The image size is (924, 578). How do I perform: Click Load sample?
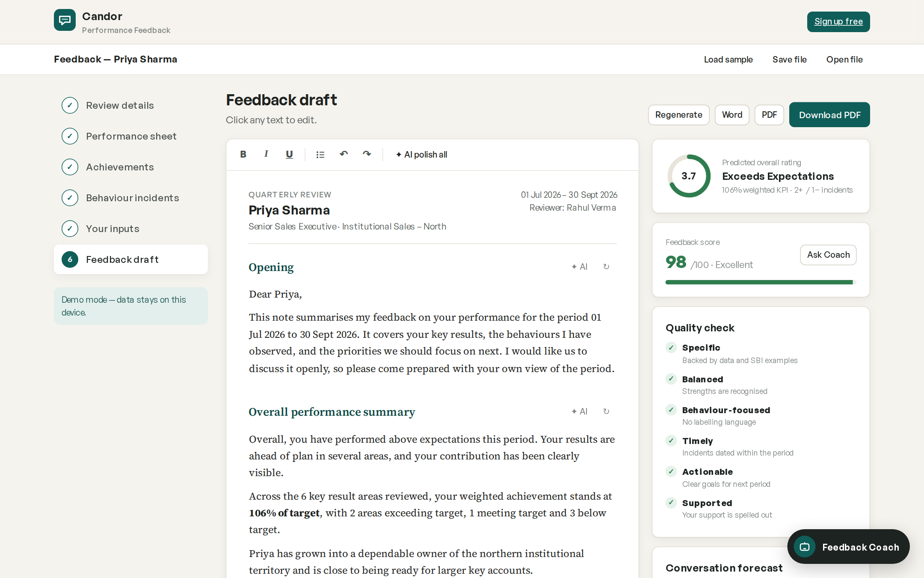728,60
